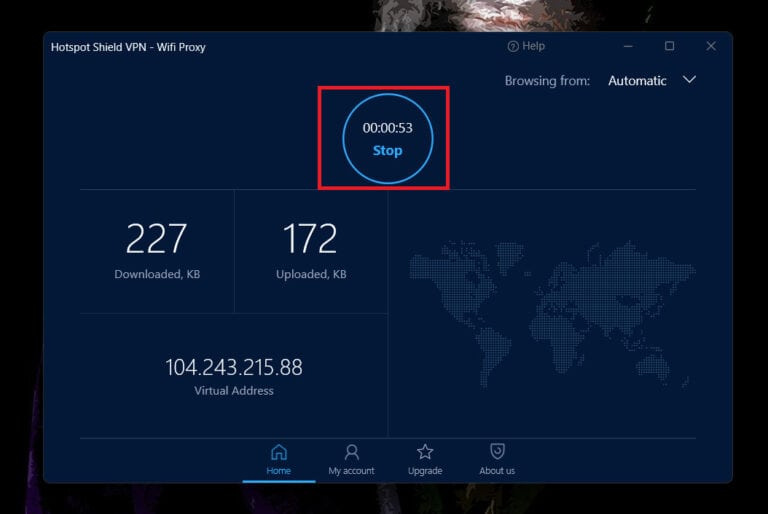Click the Virtual Address label
The height and width of the screenshot is (514, 768).
(234, 391)
